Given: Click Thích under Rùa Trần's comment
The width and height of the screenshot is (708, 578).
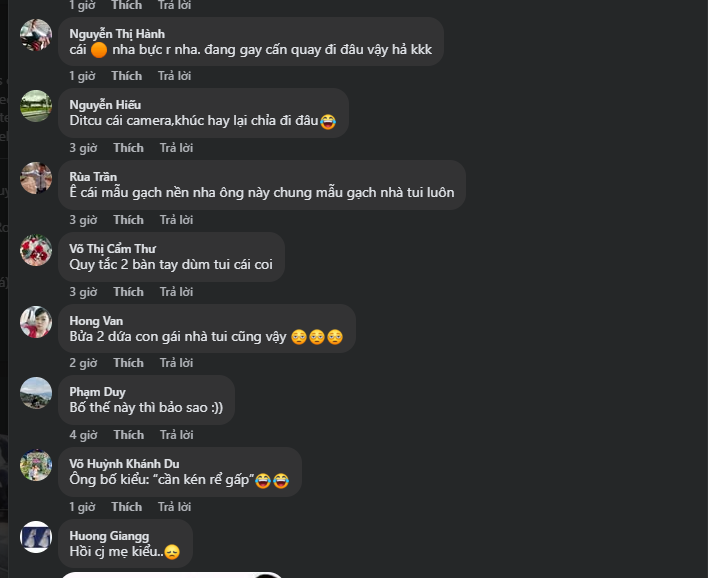Looking at the screenshot, I should [128, 220].
